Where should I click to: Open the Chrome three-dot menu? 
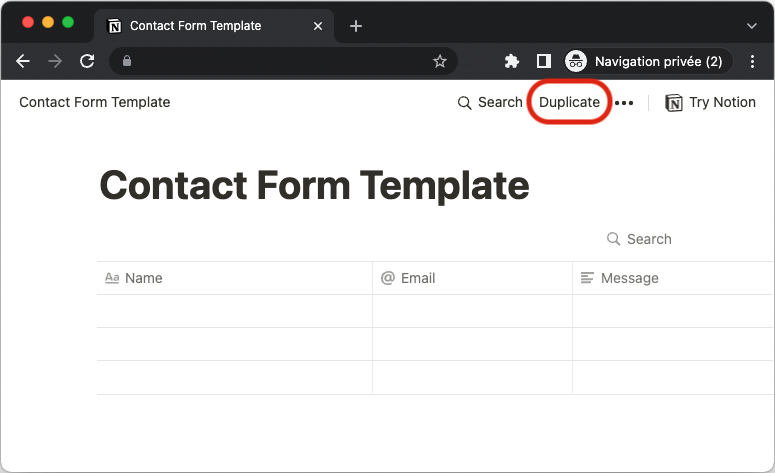pos(753,61)
